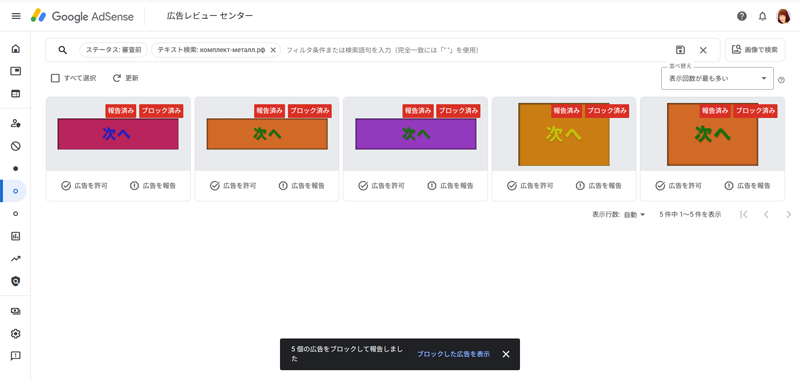Open the help question mark icon

coord(742,16)
